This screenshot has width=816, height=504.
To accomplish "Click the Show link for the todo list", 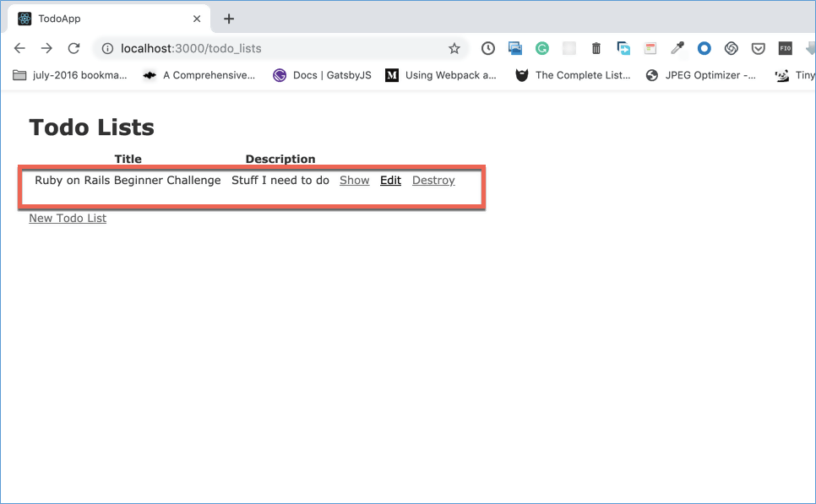I will [354, 180].
